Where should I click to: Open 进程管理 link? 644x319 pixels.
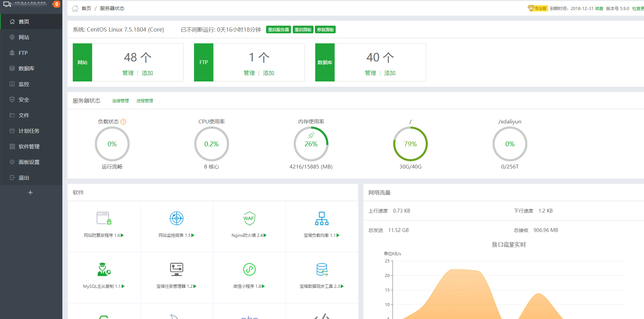pyautogui.click(x=145, y=101)
